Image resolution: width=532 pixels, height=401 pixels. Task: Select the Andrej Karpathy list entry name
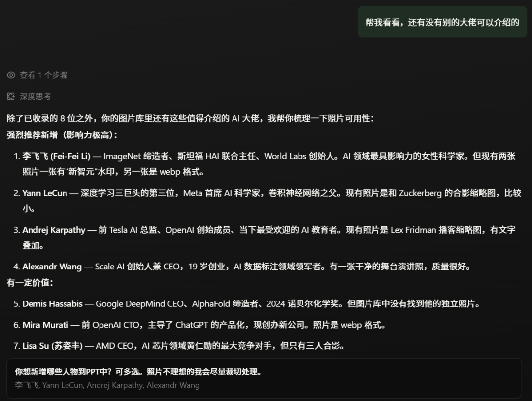coord(54,230)
